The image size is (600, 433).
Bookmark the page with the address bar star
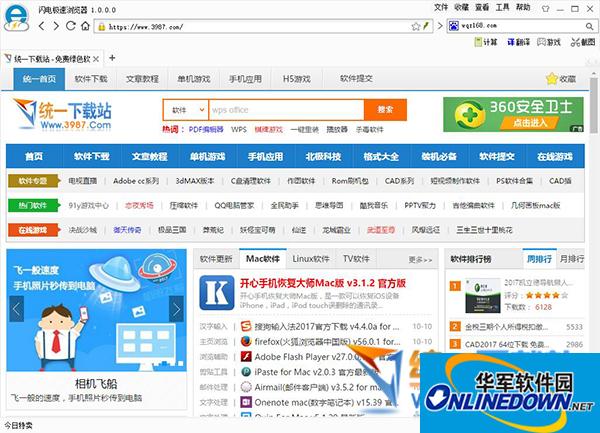point(416,26)
